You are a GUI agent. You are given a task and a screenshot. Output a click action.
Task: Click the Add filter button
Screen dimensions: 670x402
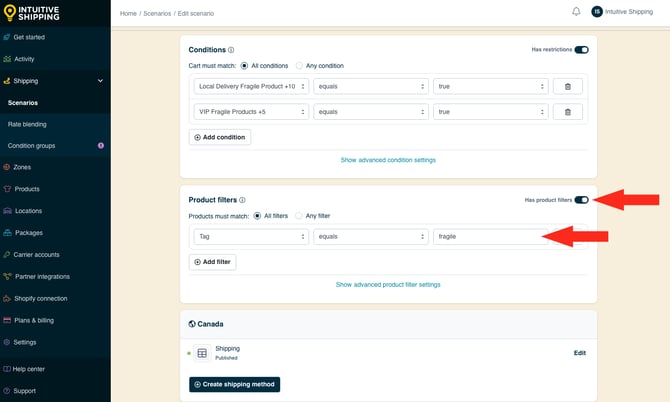(212, 262)
